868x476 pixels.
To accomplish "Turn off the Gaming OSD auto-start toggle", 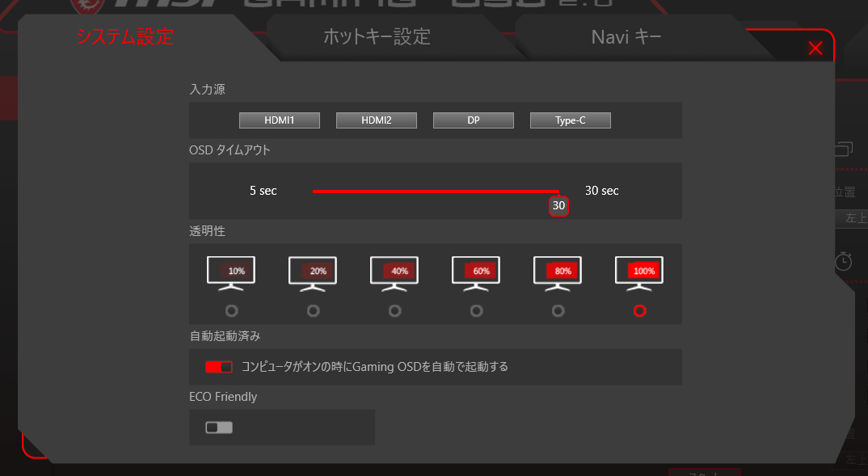I will click(219, 367).
